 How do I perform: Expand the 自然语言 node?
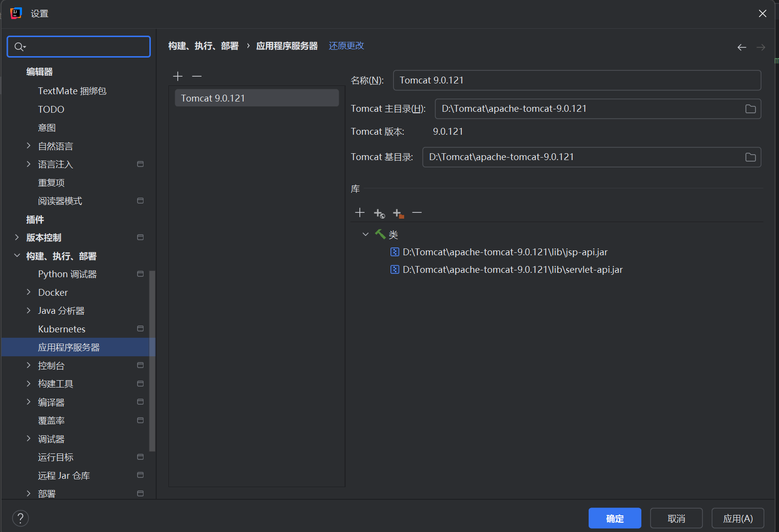pyautogui.click(x=28, y=145)
